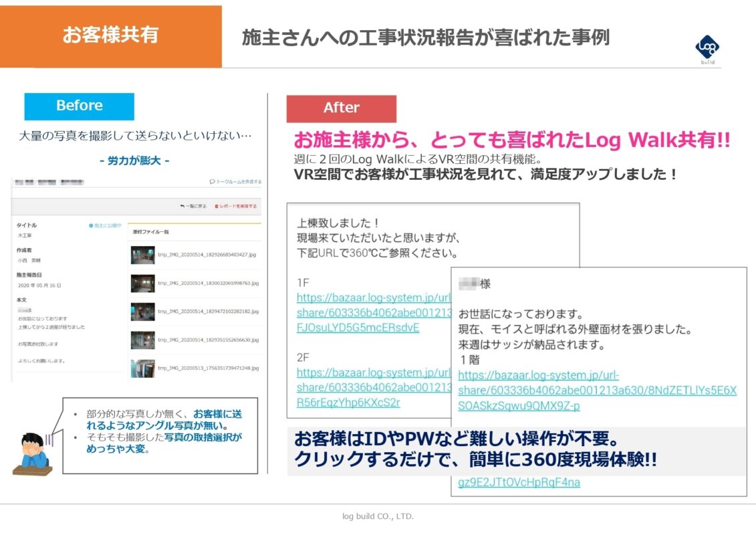
Task: Click the blue dot status 施主に公開中
Action: point(91,225)
